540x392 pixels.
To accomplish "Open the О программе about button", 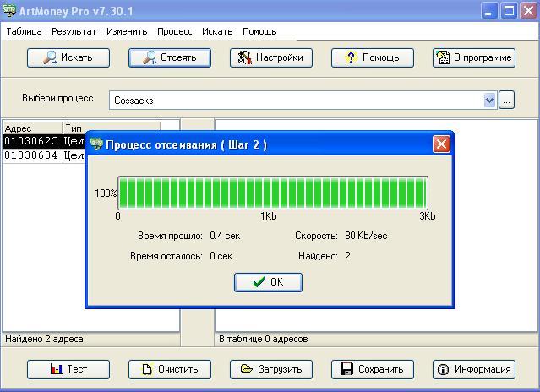I will [x=474, y=57].
